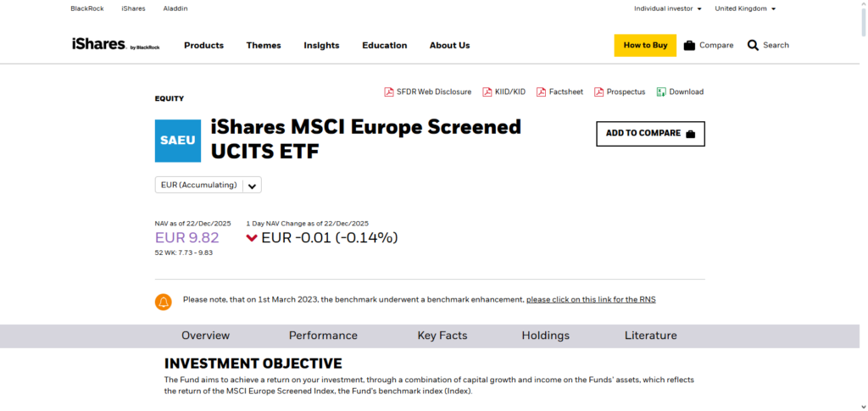Expand the United Kingdom country dropdown

click(745, 8)
